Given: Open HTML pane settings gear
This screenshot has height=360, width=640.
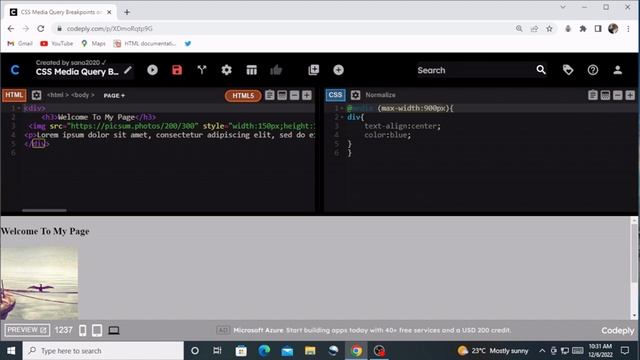Looking at the screenshot, I should (x=36, y=95).
